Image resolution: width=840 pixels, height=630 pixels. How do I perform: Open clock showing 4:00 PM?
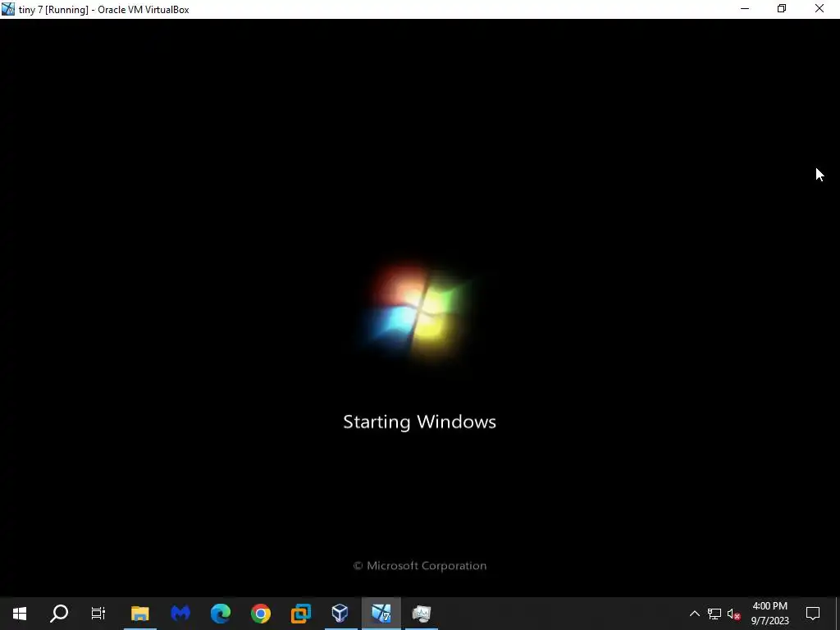pos(769,614)
